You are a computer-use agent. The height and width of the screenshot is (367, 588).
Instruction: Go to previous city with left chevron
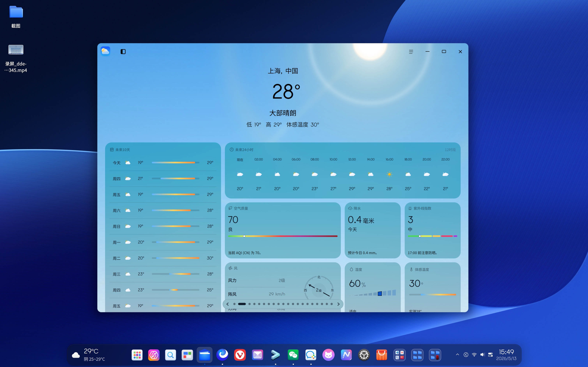[227, 304]
